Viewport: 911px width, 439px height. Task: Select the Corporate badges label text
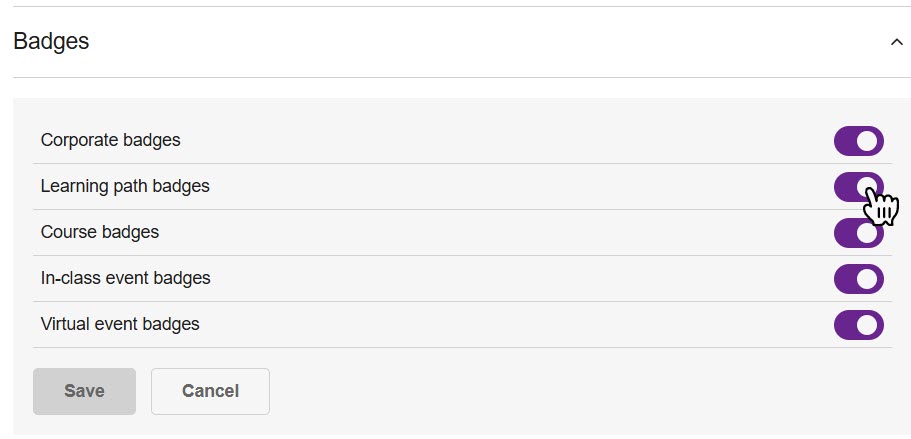(110, 140)
